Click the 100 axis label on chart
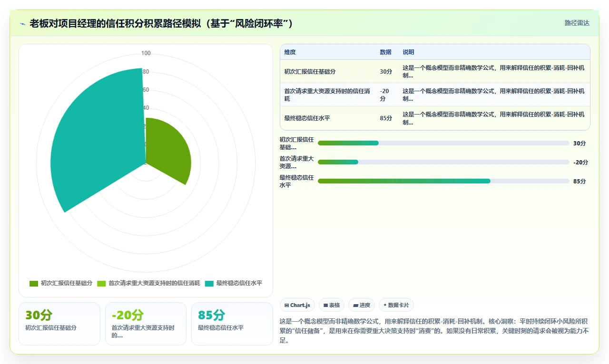The height and width of the screenshot is (364, 609). coord(146,53)
